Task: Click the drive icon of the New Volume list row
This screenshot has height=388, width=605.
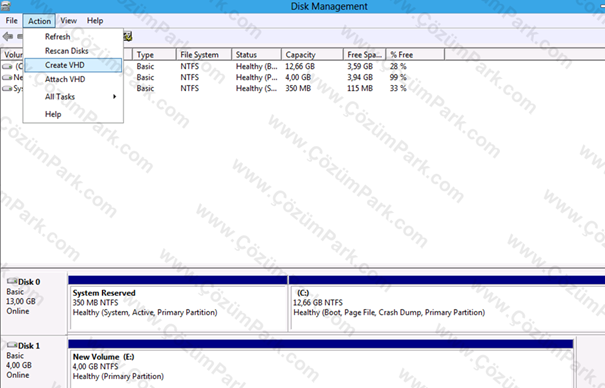Action: [7, 78]
